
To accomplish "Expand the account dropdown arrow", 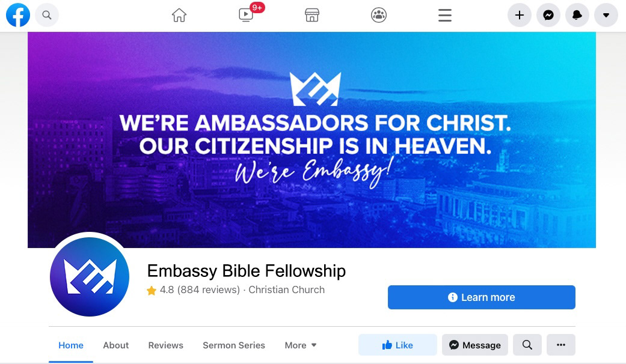I will pyautogui.click(x=606, y=15).
